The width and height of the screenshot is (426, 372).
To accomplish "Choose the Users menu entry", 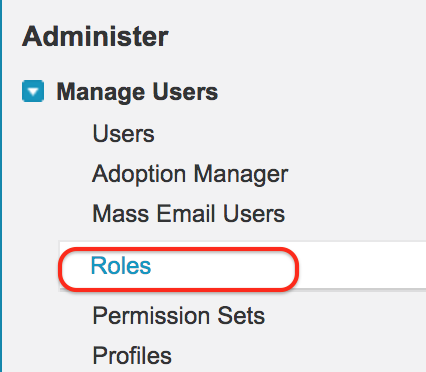I will (123, 134).
